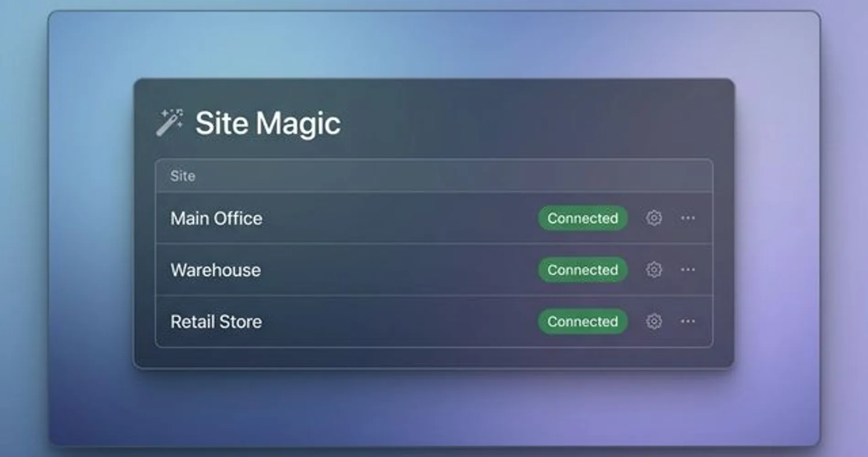Select the Warehouse site name
Viewport: 868px width, 457px height.
[215, 270]
